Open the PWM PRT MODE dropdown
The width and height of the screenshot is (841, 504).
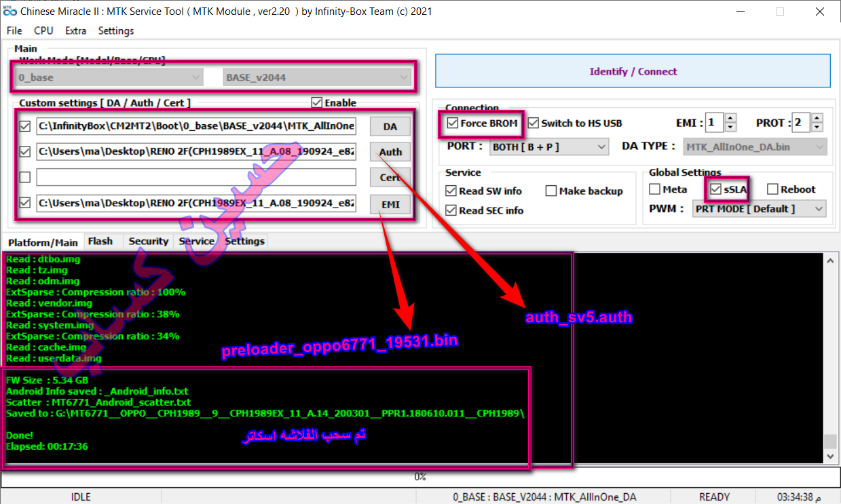[759, 209]
